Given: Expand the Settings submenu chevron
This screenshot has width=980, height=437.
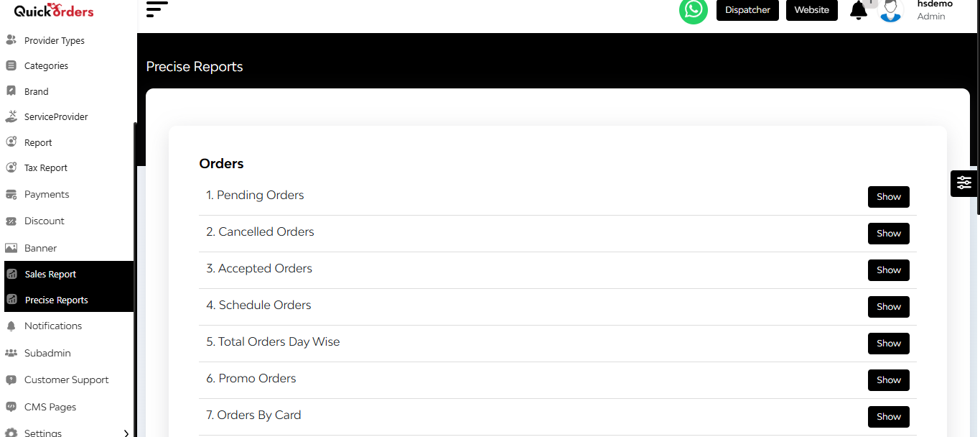Looking at the screenshot, I should point(126,433).
